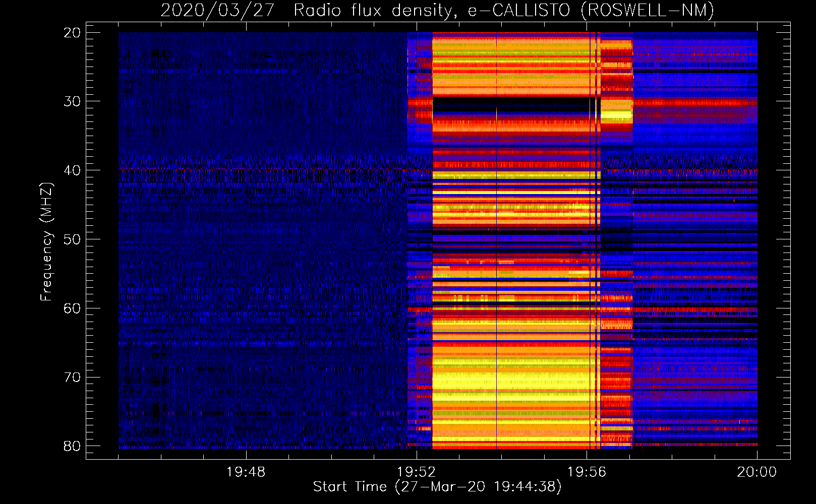The height and width of the screenshot is (504, 816).
Task: Click the 20 MHz frequency tick label
Action: [72, 33]
